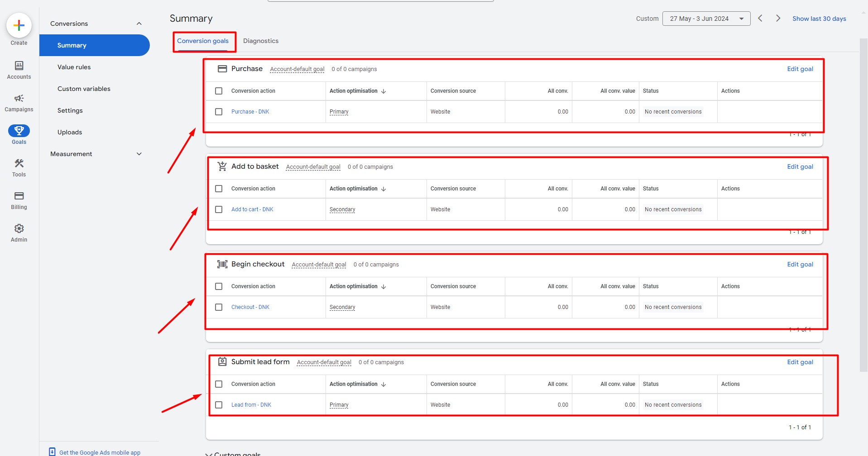868x456 pixels.
Task: Open Primary optimisation for Purchase - DNK
Action: coord(339,112)
